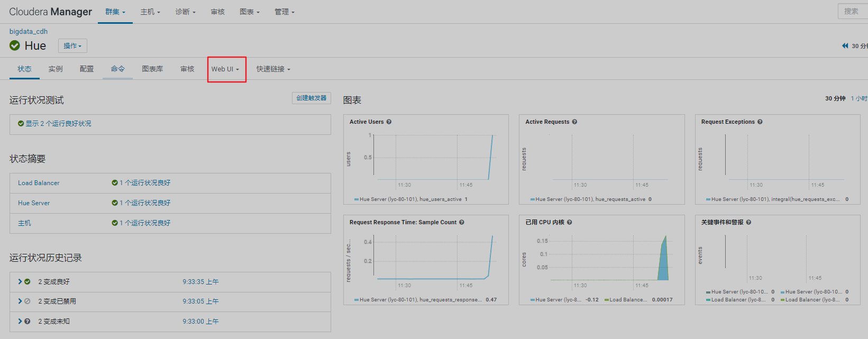Viewport: 868px width, 339px height.
Task: Click 主机 row's 1 个运行状况良好 link
Action: tap(145, 223)
